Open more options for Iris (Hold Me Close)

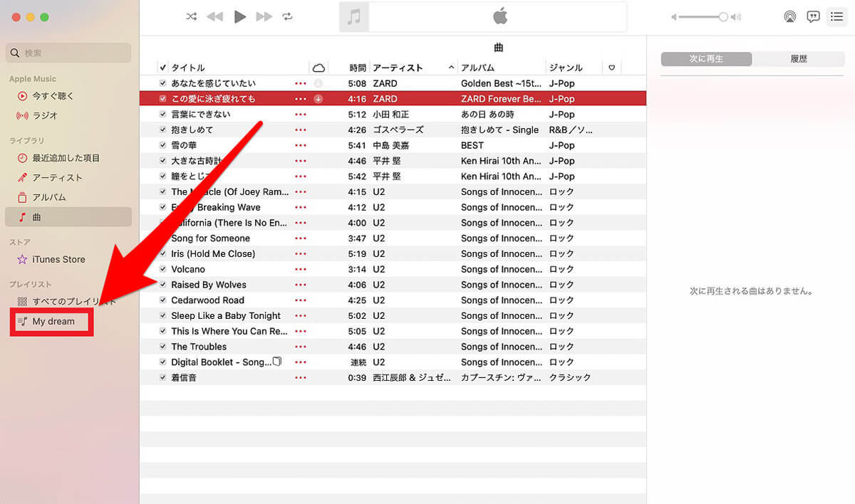tap(301, 253)
